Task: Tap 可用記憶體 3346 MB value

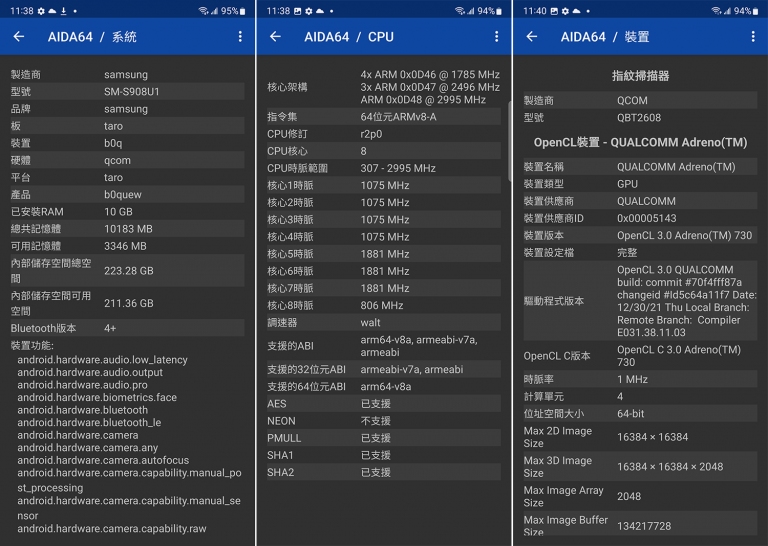Action: (125, 246)
